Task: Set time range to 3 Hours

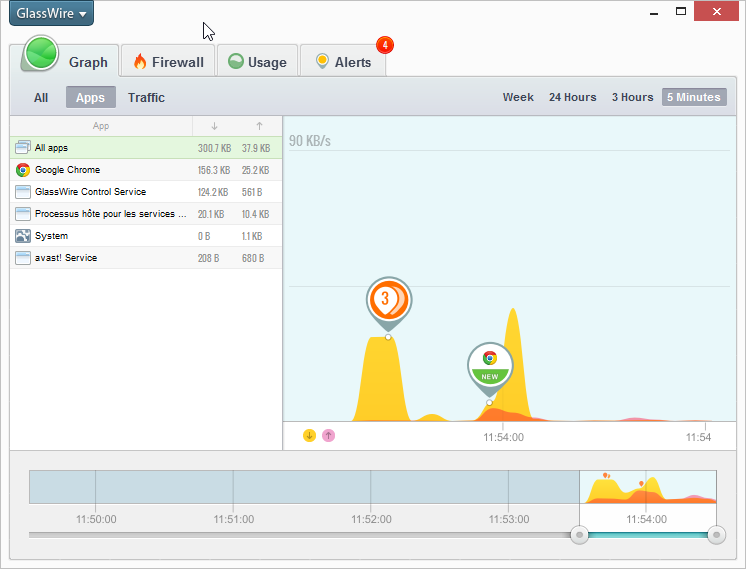Action: coord(632,97)
